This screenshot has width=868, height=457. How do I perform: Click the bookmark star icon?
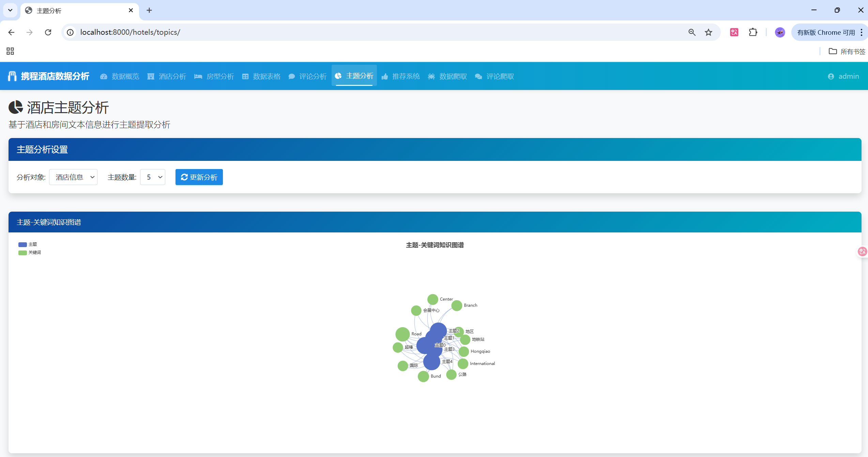pyautogui.click(x=709, y=32)
